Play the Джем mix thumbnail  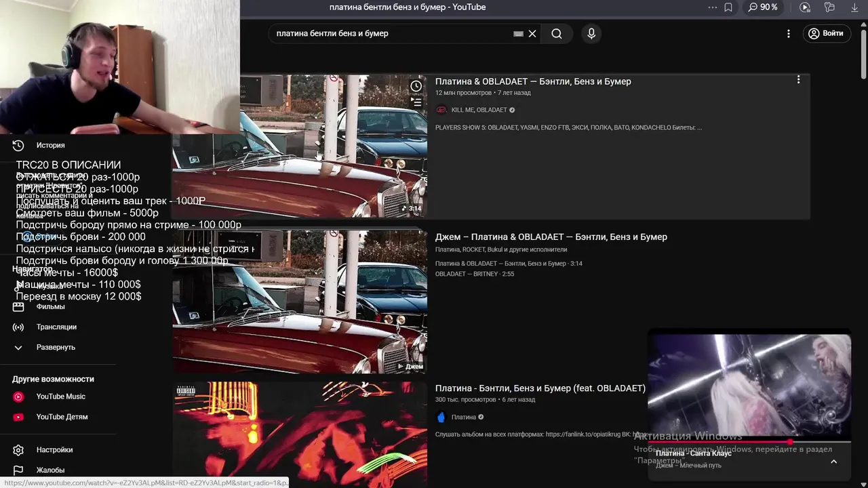300,302
